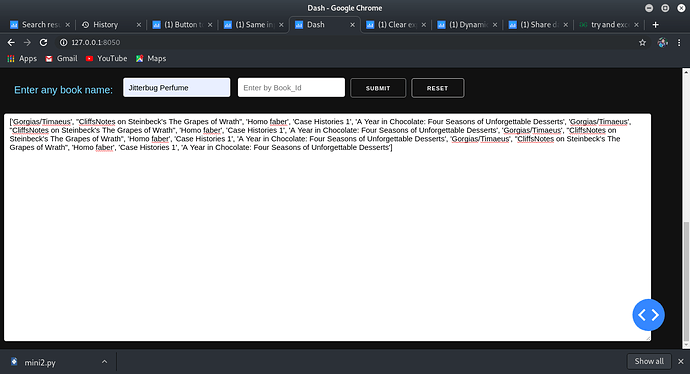Close the Dash tab
The height and width of the screenshot is (374, 690).
[352, 25]
